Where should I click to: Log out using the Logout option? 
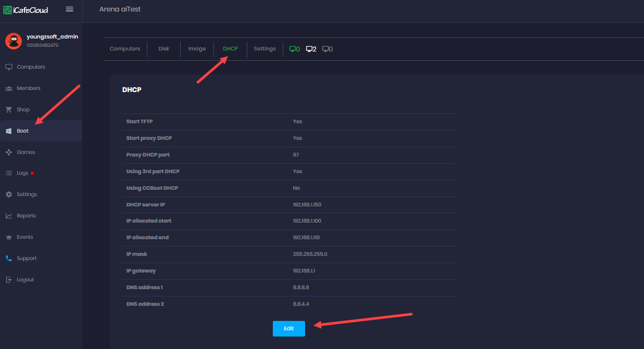tap(24, 279)
